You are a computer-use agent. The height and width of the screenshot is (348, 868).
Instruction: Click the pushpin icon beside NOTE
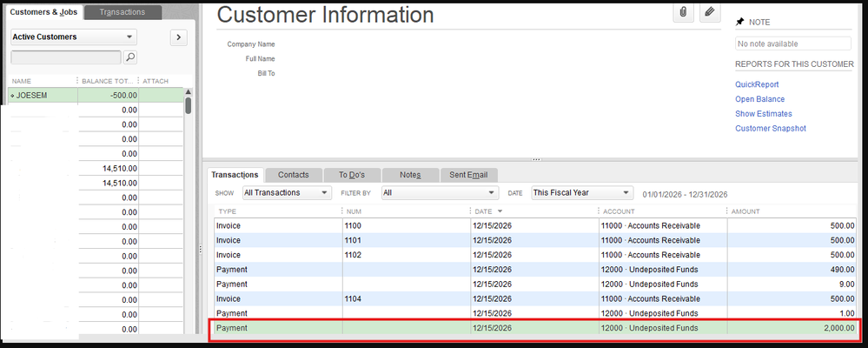[739, 22]
